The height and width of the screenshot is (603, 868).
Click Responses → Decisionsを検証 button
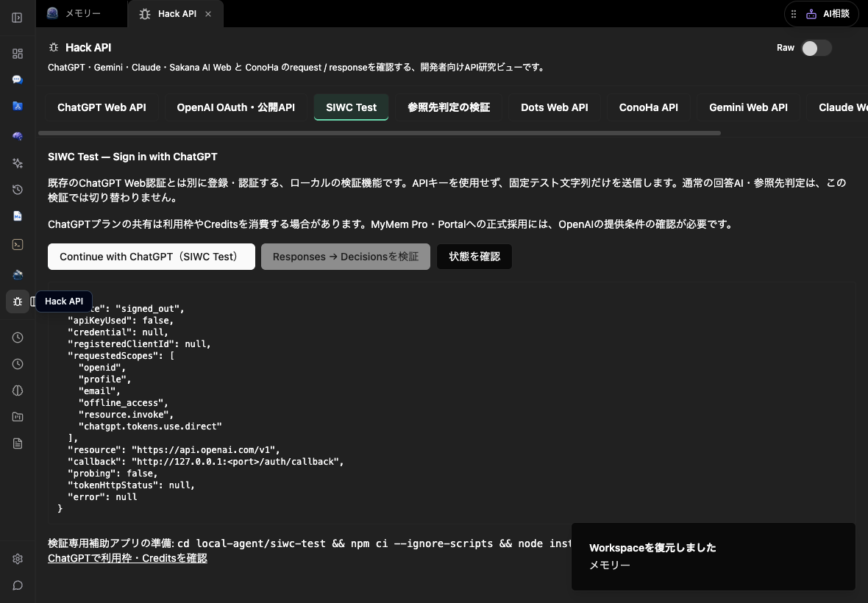coord(346,257)
